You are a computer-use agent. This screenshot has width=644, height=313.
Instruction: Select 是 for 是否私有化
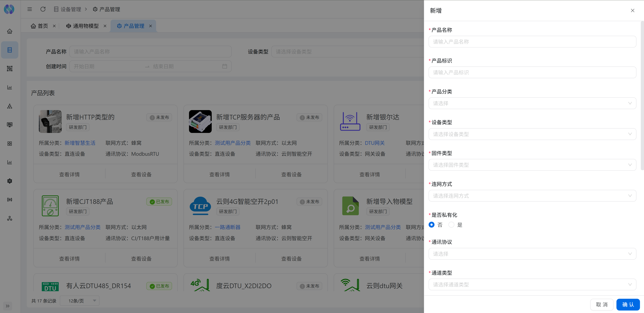point(451,225)
